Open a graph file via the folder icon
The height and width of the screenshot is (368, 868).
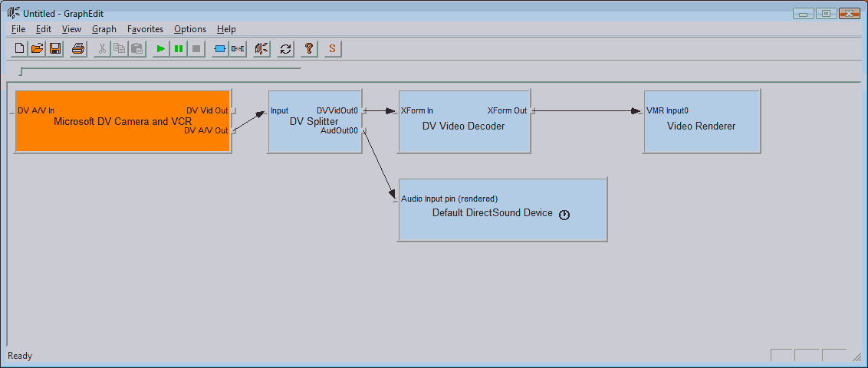[37, 49]
